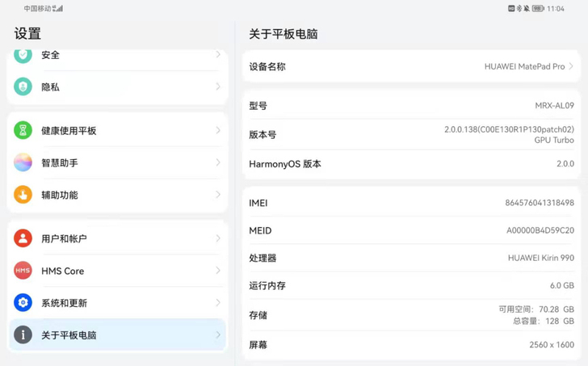Tap the 设备名称 label
This screenshot has height=366, width=588.
pos(267,67)
